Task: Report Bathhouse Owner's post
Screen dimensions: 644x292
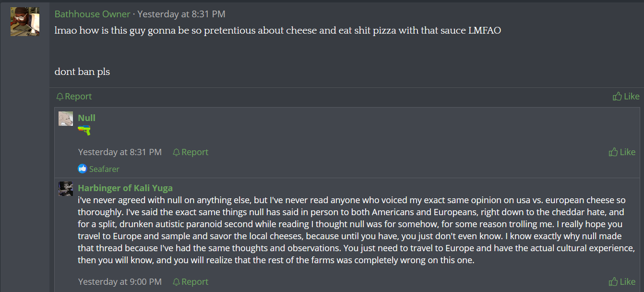Action: pos(78,97)
